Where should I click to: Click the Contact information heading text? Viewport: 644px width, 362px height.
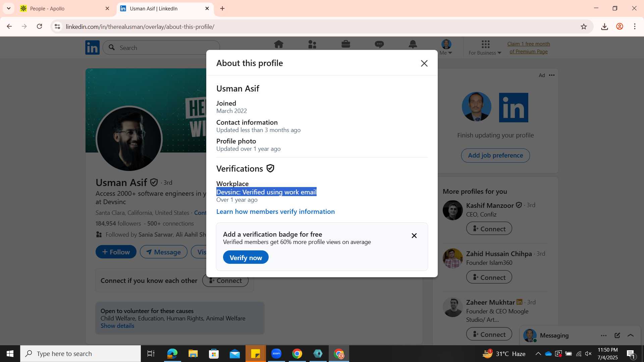coord(247,122)
